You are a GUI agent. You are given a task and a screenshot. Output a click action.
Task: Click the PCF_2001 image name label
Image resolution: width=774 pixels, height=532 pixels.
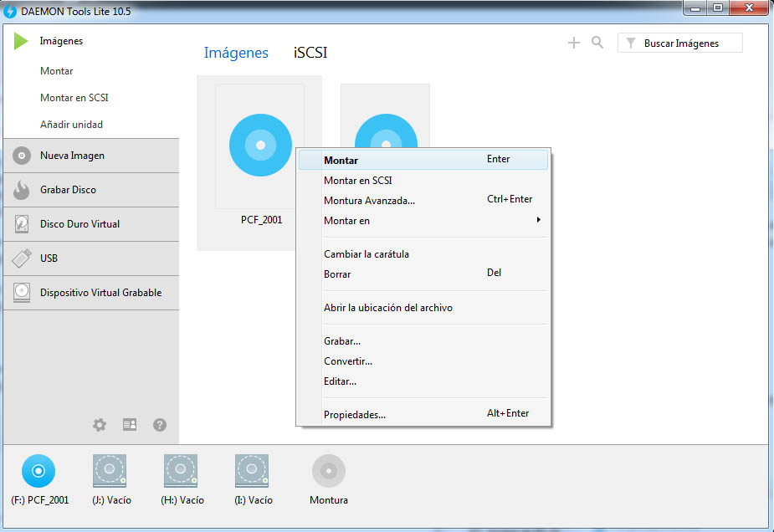(x=262, y=220)
